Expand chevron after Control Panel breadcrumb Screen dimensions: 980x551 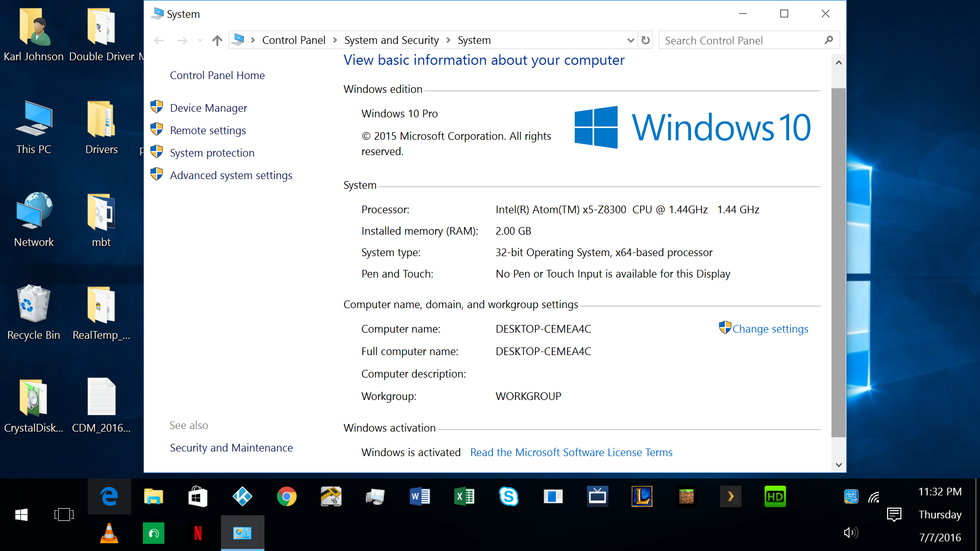point(335,40)
